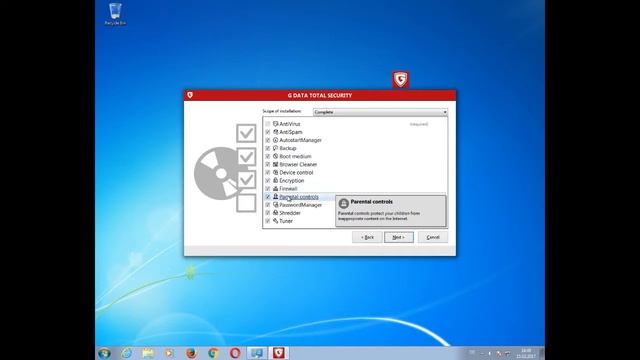Uncheck the Browser Cleaner checkbox
Image resolution: width=640 pixels, height=360 pixels.
(x=268, y=164)
